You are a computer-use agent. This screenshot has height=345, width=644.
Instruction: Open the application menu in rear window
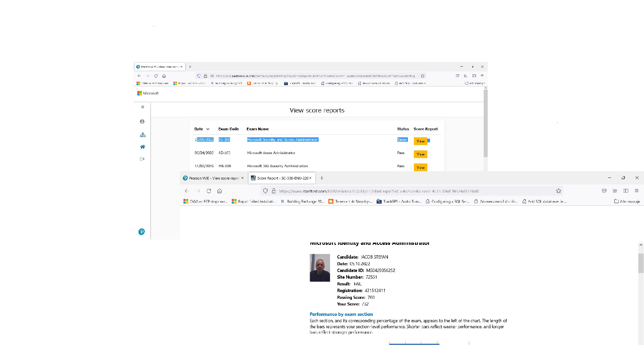pyautogui.click(x=482, y=76)
